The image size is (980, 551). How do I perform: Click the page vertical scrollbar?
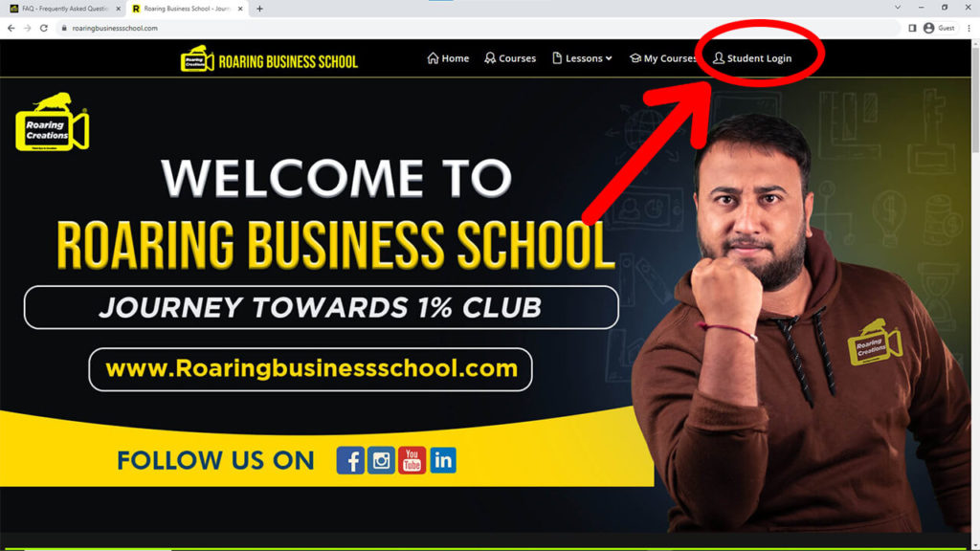tap(975, 294)
